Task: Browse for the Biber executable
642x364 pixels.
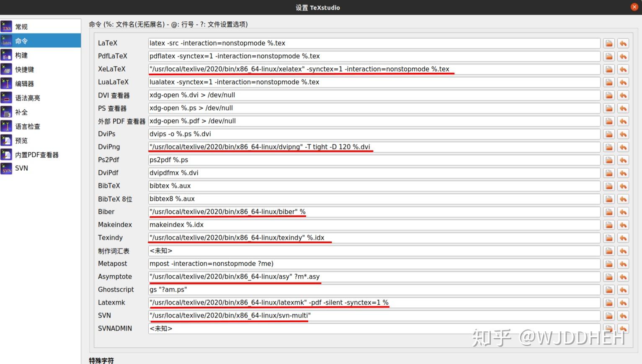Action: (x=609, y=212)
